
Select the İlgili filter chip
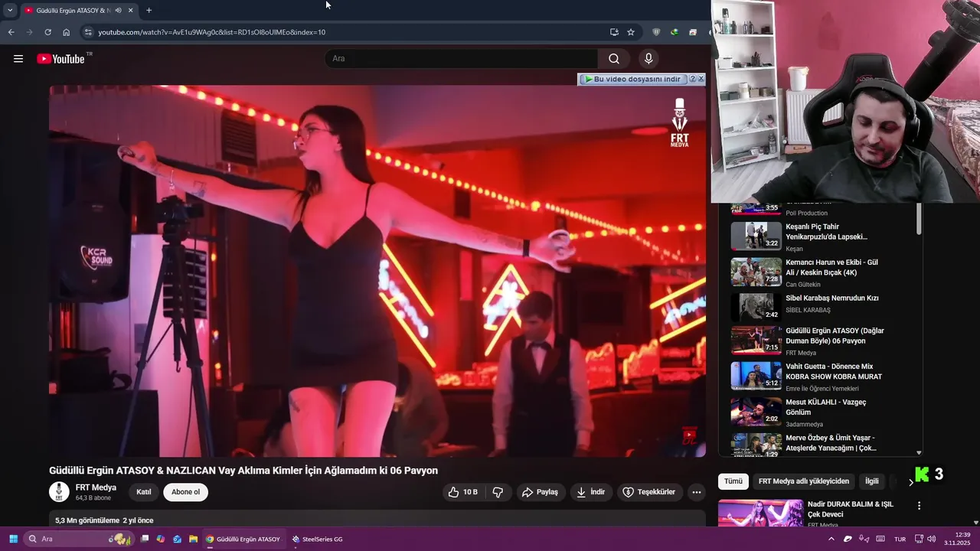pos(871,481)
